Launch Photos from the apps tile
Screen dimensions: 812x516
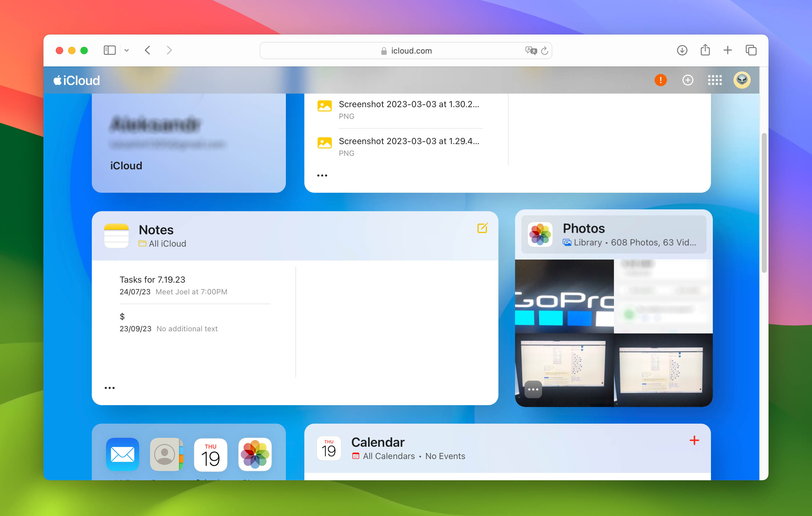(255, 454)
